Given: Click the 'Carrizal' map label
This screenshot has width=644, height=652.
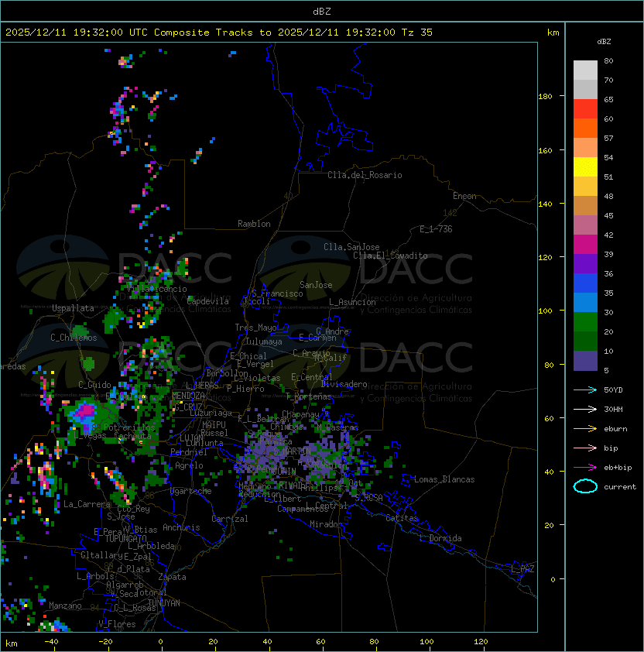Looking at the screenshot, I should [230, 519].
